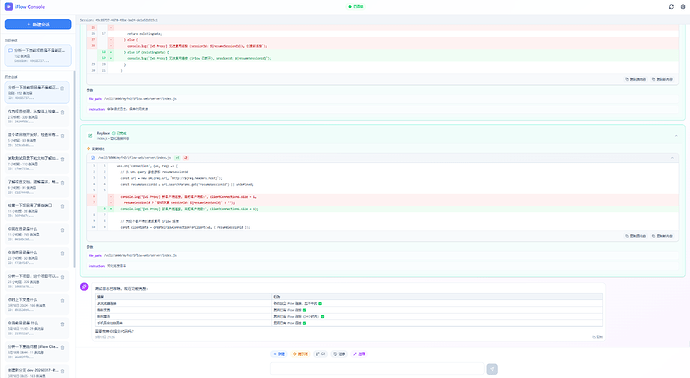Open settings via the gear icon
The height and width of the screenshot is (378, 690).
coord(683,7)
